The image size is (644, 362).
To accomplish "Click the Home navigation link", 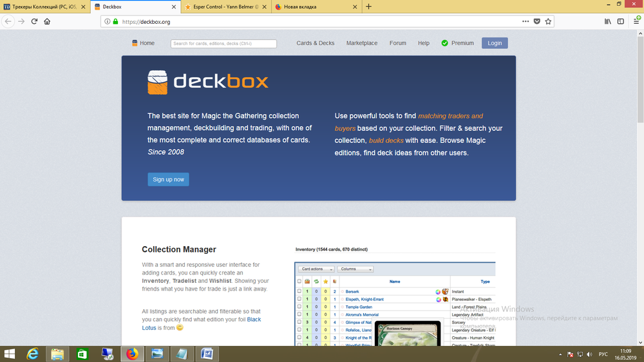I will coord(144,43).
